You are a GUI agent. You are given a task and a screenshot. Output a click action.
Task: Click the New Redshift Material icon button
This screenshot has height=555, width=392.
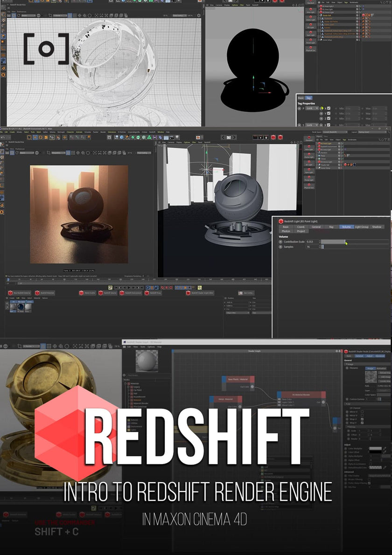[x=20, y=293]
